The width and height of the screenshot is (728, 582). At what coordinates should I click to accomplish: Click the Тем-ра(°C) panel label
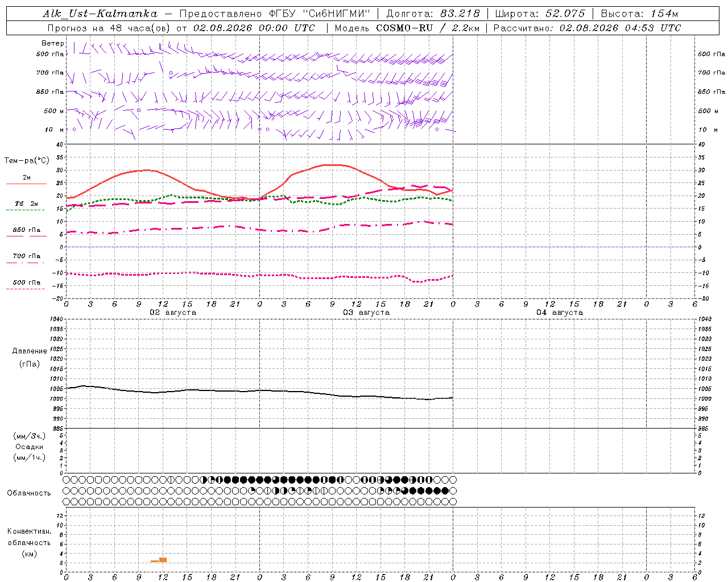tap(26, 161)
